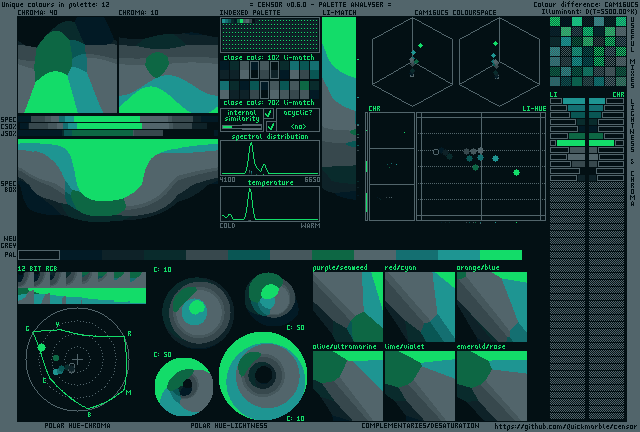Click the 12 bit RGB strip
The width and height of the screenshot is (640, 432).
click(x=81, y=287)
